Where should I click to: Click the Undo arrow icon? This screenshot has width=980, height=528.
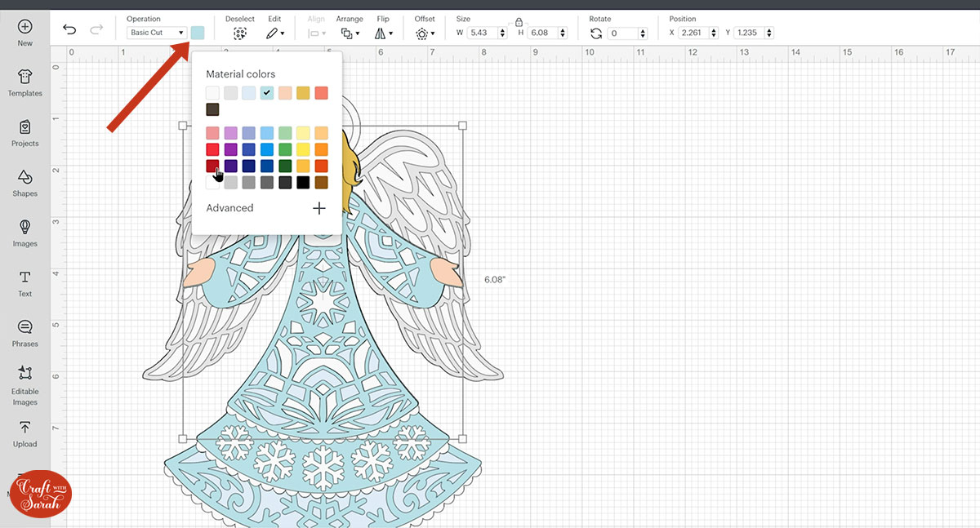tap(69, 30)
